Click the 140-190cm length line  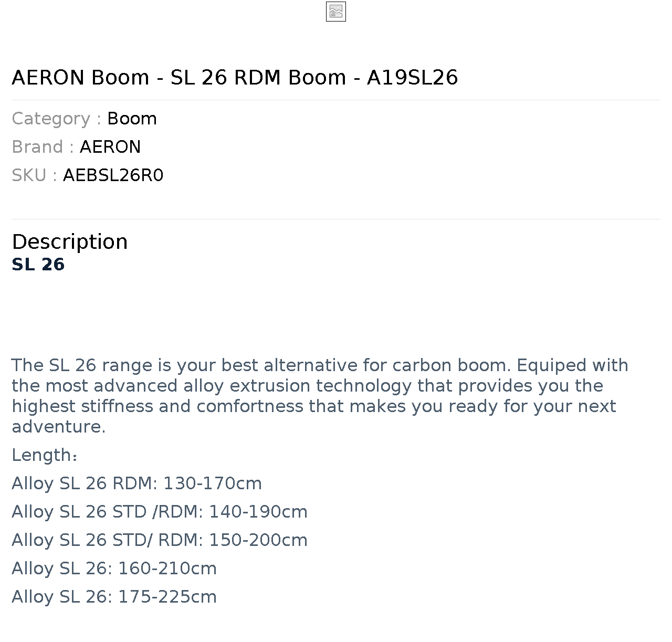pos(160,512)
